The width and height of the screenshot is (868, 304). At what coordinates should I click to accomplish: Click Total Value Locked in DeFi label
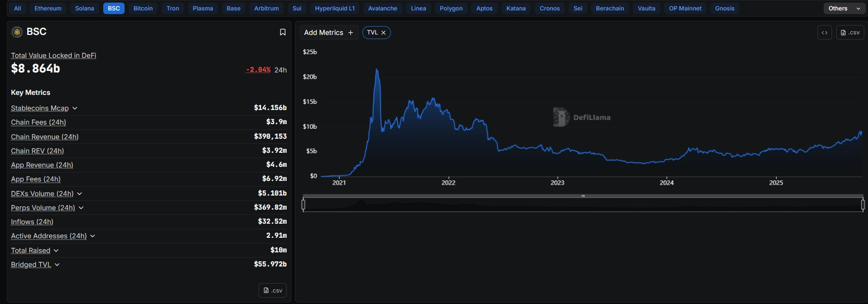coord(54,56)
